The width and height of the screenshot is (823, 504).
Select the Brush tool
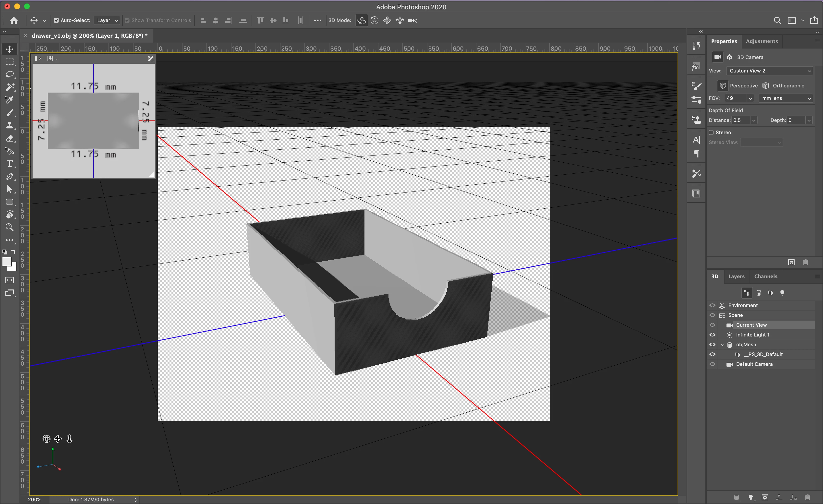click(10, 113)
